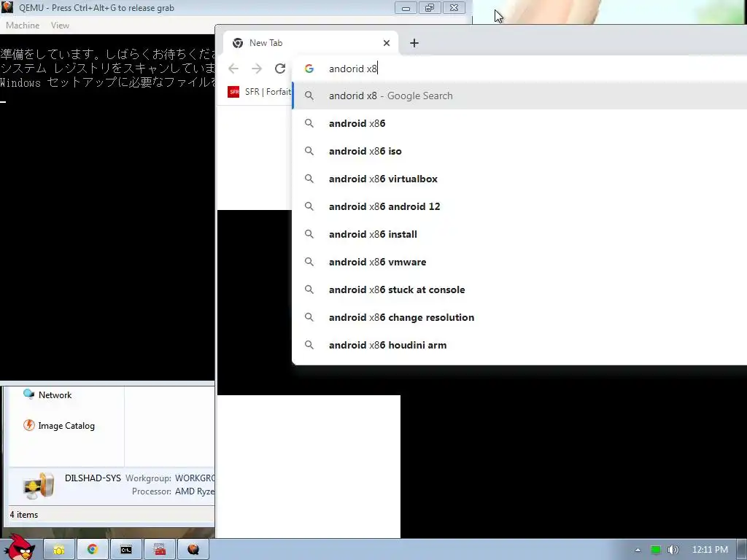This screenshot has width=747, height=560.
Task: Switch to Chrome on the taskbar
Action: [x=93, y=550]
